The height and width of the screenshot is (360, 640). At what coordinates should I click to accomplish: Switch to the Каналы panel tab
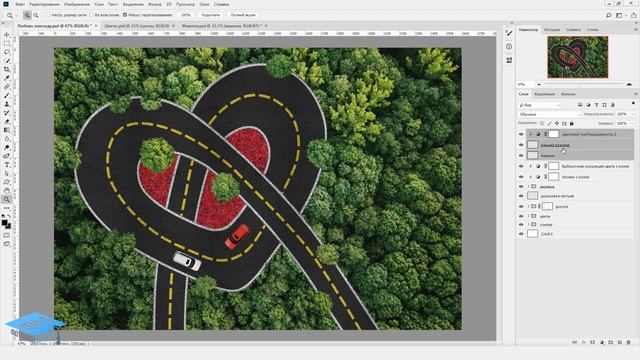tap(568, 94)
